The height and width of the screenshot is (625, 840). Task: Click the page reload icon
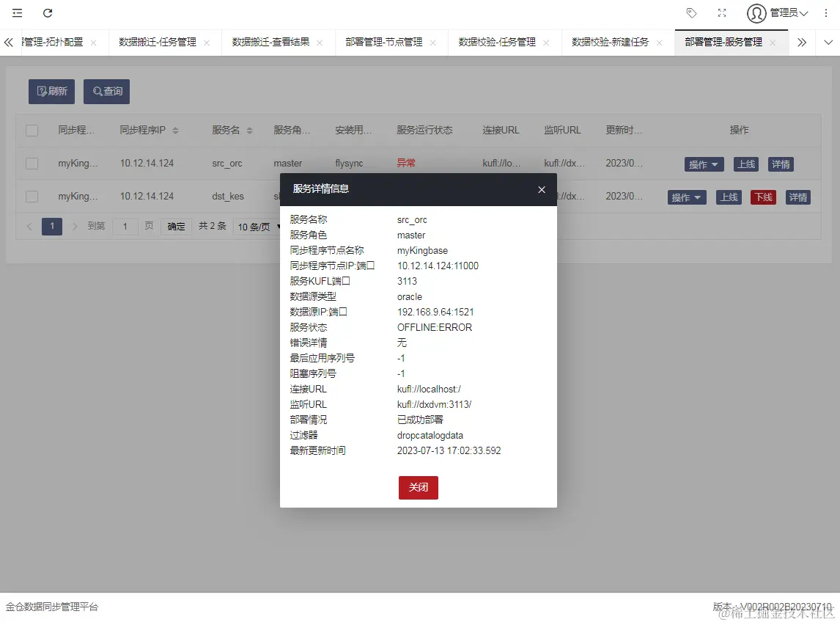click(x=48, y=13)
